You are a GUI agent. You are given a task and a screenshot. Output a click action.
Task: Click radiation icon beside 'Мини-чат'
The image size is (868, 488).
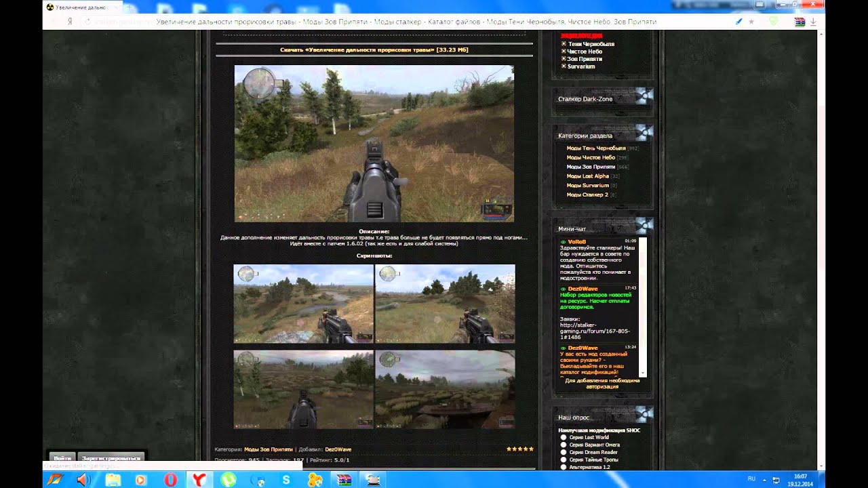[644, 226]
